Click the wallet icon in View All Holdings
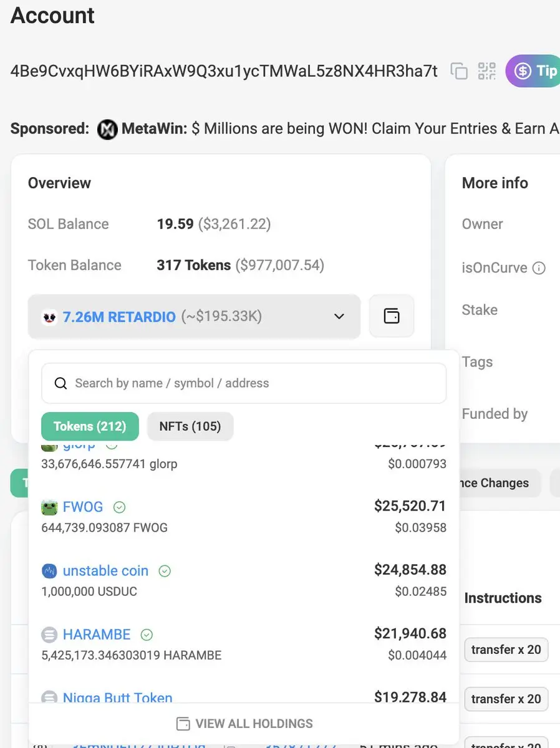 (x=183, y=724)
